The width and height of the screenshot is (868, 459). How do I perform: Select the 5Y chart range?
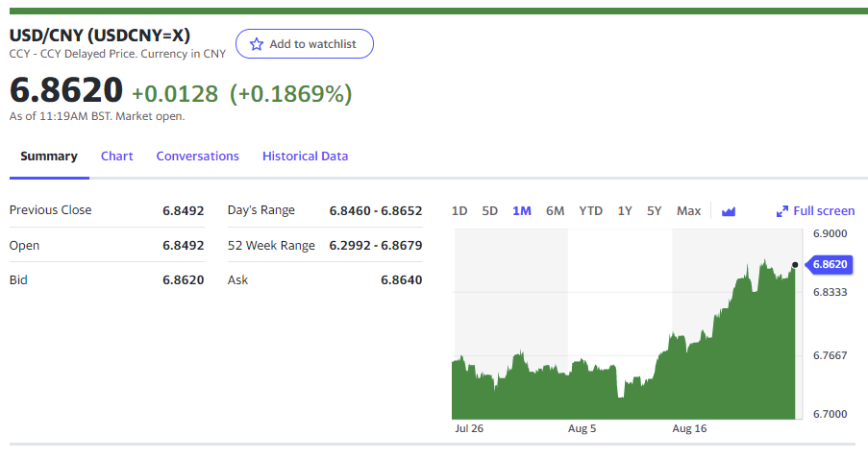click(x=654, y=211)
